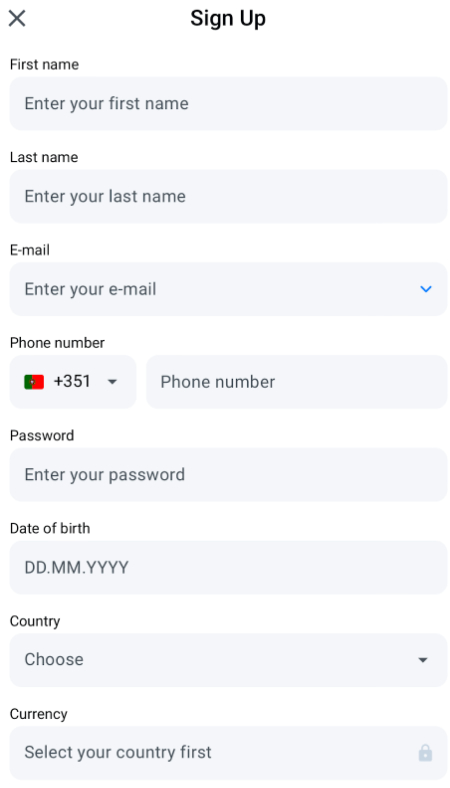Viewport: 450px width, 788px height.
Task: Select the +351 country code text
Action: pyautogui.click(x=72, y=381)
